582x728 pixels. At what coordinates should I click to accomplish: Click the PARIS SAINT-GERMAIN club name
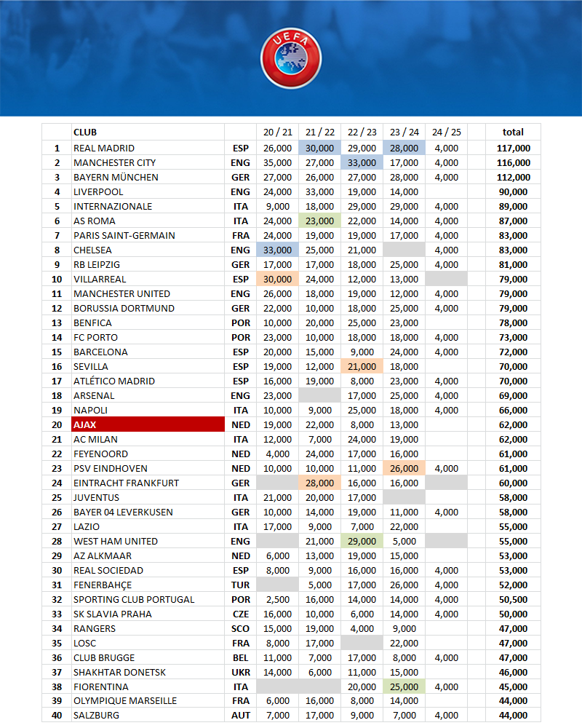pos(124,235)
